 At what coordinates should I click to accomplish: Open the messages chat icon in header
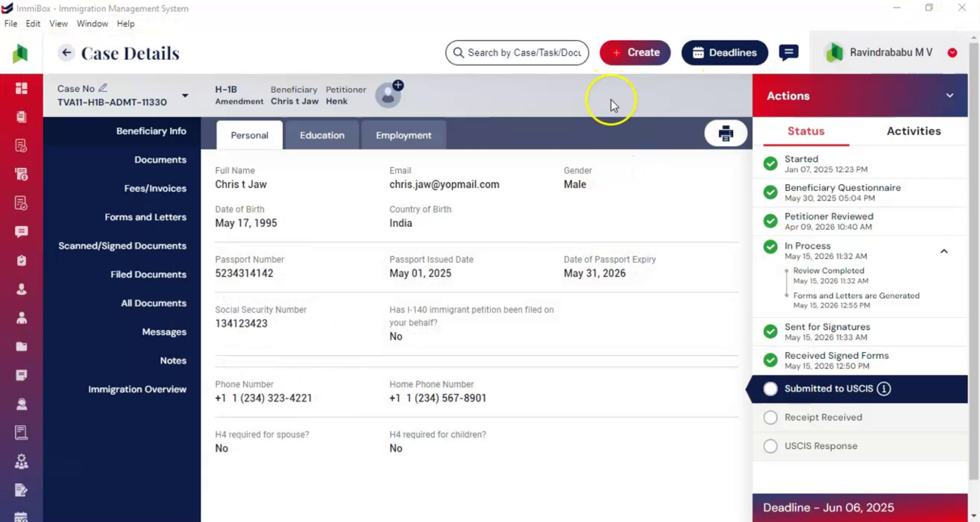(788, 52)
